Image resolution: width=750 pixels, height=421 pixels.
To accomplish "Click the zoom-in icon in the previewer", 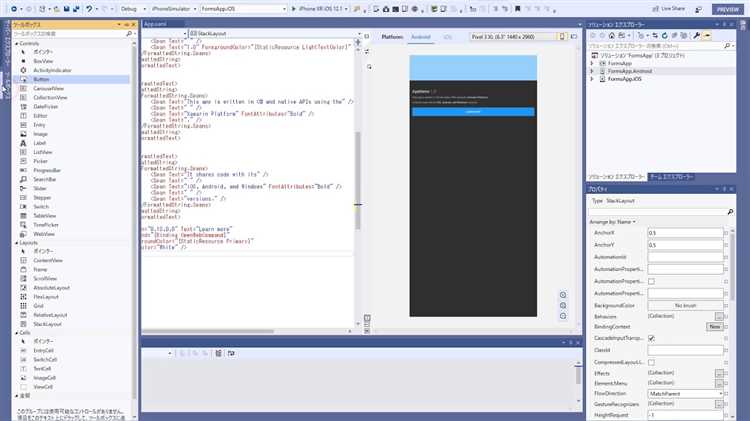I will click(563, 295).
